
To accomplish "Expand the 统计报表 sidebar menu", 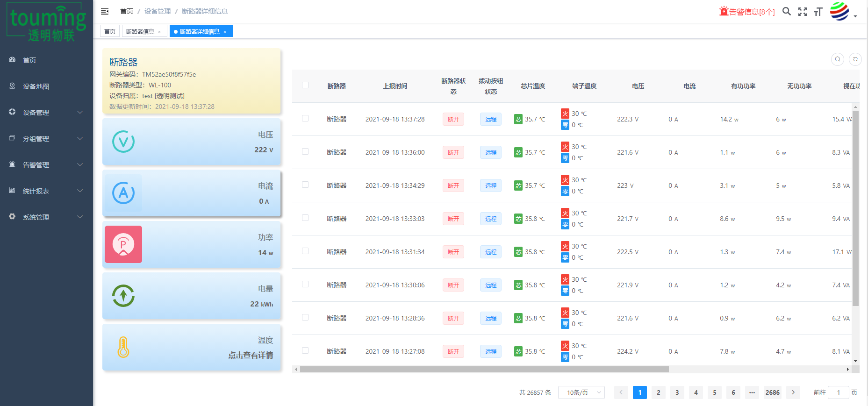I will click(x=46, y=191).
